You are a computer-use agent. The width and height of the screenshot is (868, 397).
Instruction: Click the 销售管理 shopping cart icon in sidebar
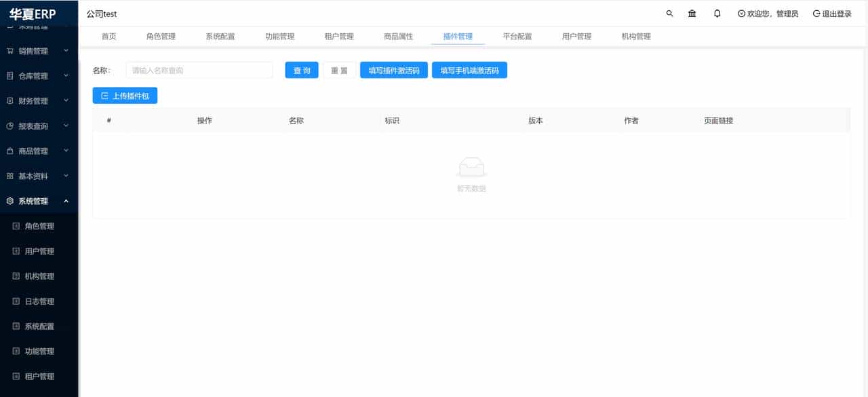pyautogui.click(x=9, y=50)
